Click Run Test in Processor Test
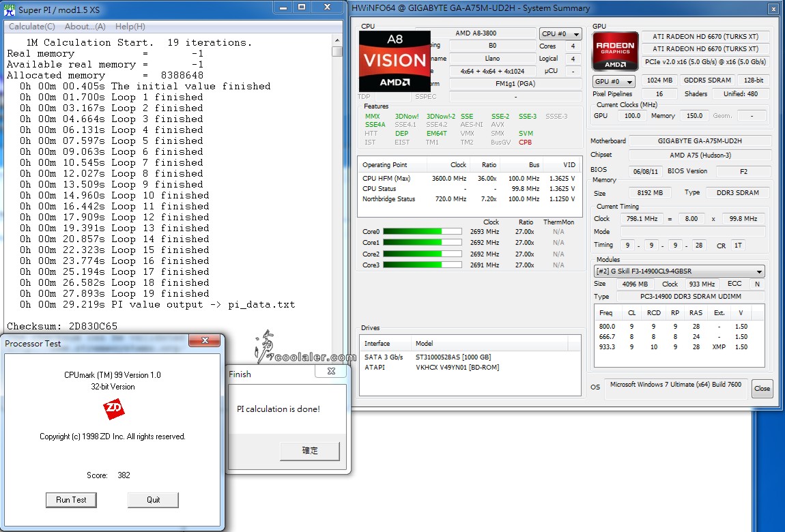The width and height of the screenshot is (785, 532). coord(71,500)
